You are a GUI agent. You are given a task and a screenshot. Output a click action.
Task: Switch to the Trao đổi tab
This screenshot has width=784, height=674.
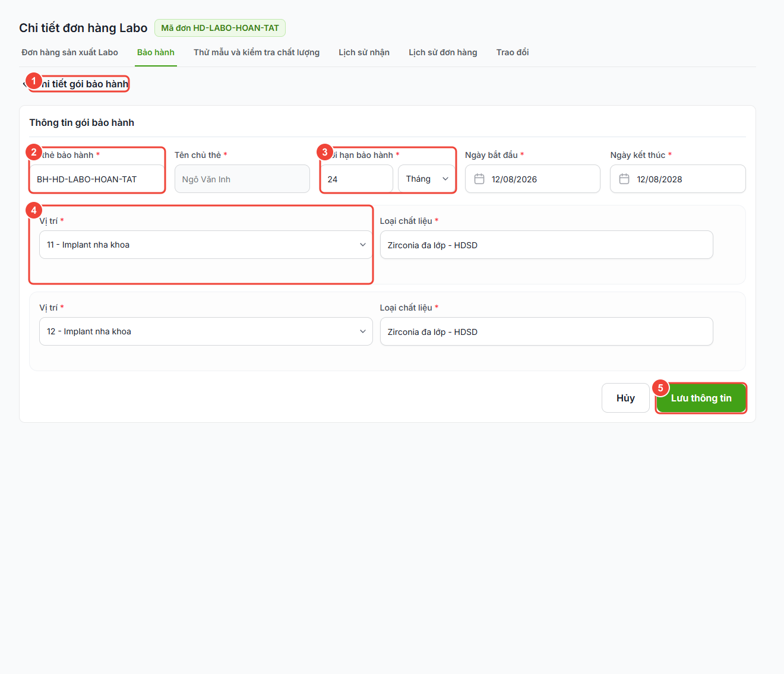[513, 52]
